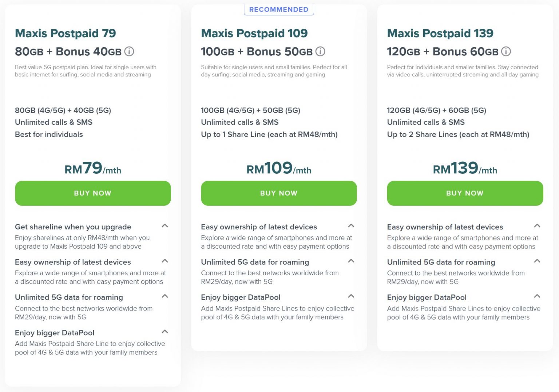Collapse the Unlimited 5G data for roaming section on Postpaid 109
The height and width of the screenshot is (392, 559).
351,261
